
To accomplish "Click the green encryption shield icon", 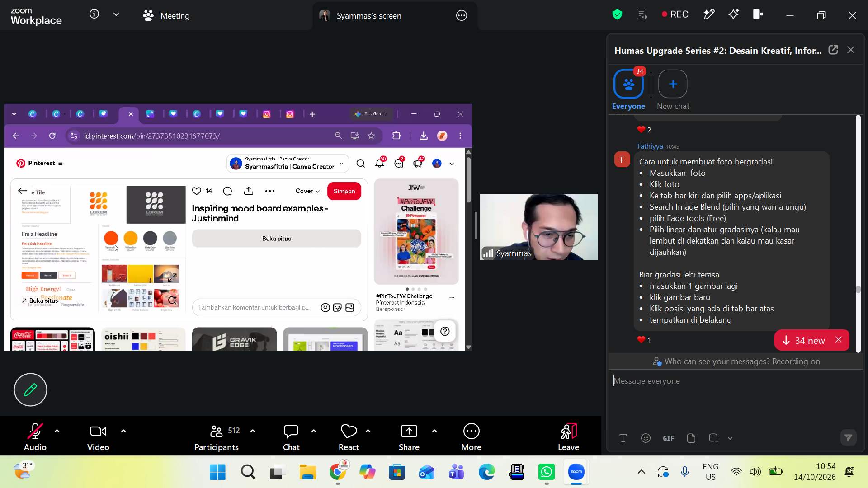I will [617, 14].
